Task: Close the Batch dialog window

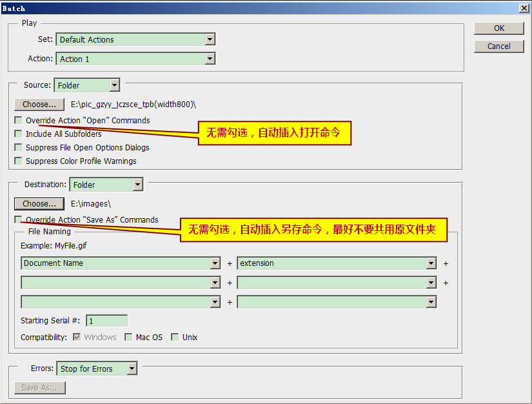Action: pos(524,7)
